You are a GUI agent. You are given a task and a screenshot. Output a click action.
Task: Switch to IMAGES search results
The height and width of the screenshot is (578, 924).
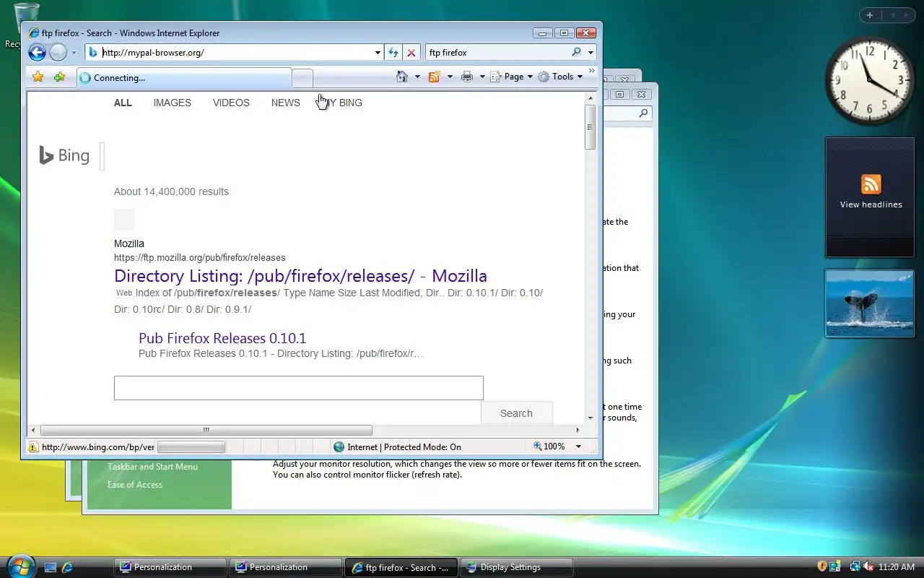click(x=172, y=103)
